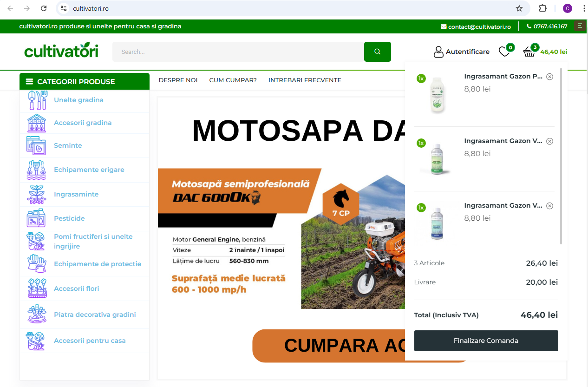Open Piatra decorativa gradini category link
Viewport: 588px width, 387px height.
point(95,315)
